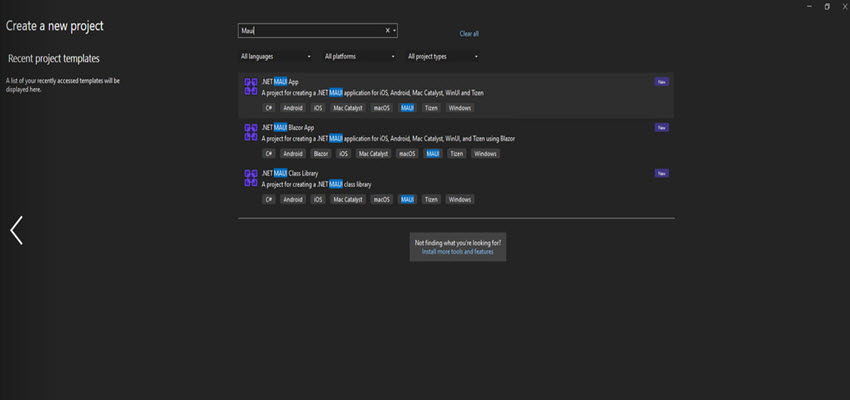Click the New badge on .NET MAUI App
850x400 pixels.
click(661, 82)
